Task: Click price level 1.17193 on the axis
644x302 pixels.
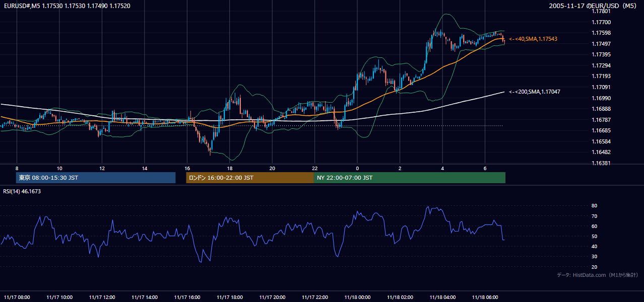Action: [x=601, y=76]
